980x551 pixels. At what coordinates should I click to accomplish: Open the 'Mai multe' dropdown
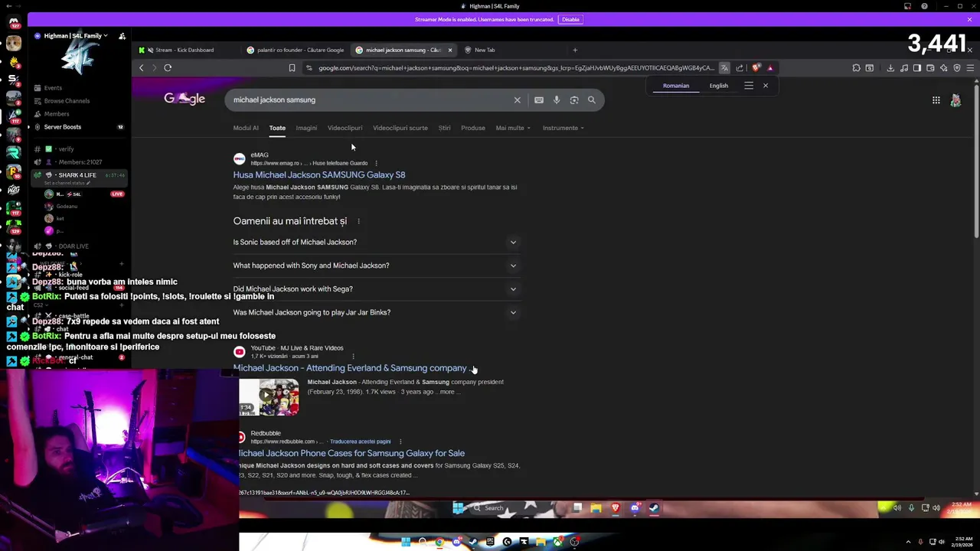pos(513,128)
